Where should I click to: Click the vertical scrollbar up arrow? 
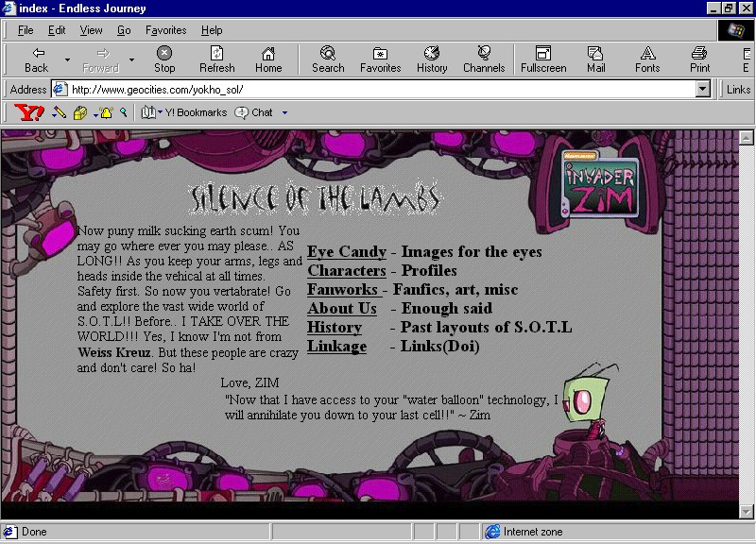point(746,138)
